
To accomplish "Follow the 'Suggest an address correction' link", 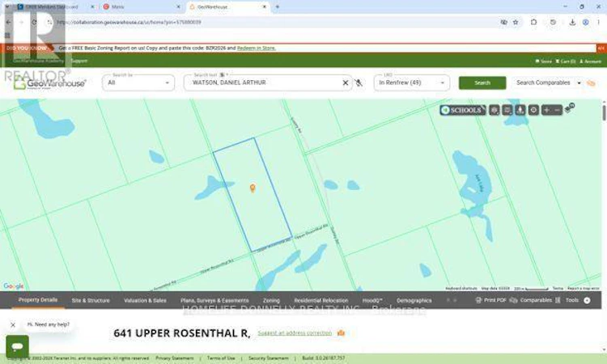I will [x=295, y=333].
